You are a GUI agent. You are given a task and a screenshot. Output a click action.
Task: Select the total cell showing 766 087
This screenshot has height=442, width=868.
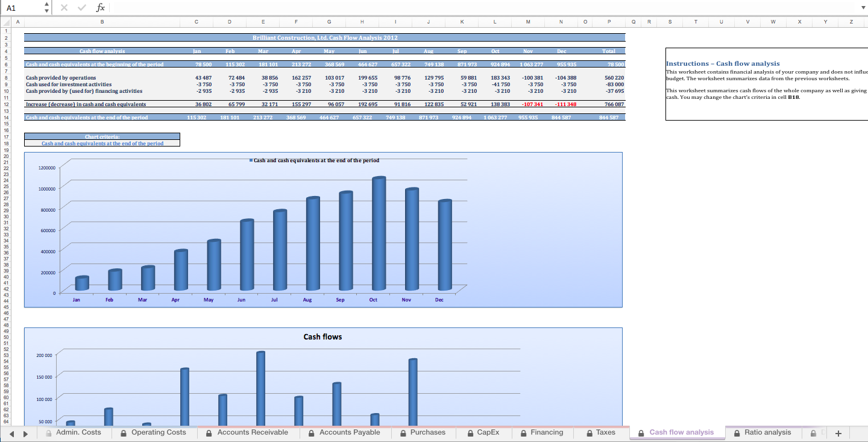tap(610, 104)
